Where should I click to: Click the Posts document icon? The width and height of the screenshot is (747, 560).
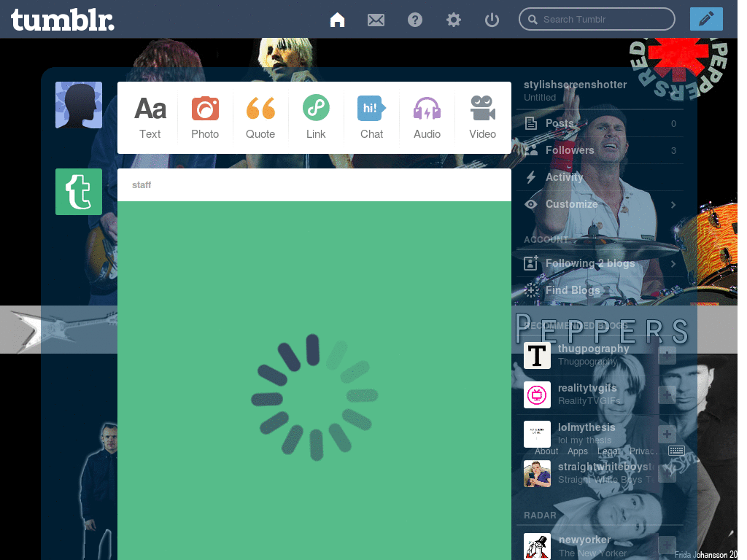click(531, 123)
